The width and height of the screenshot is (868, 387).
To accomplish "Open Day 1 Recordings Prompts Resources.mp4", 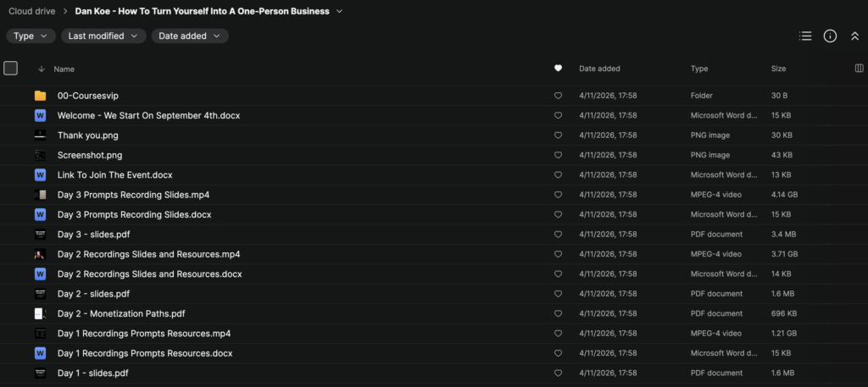I will click(144, 334).
